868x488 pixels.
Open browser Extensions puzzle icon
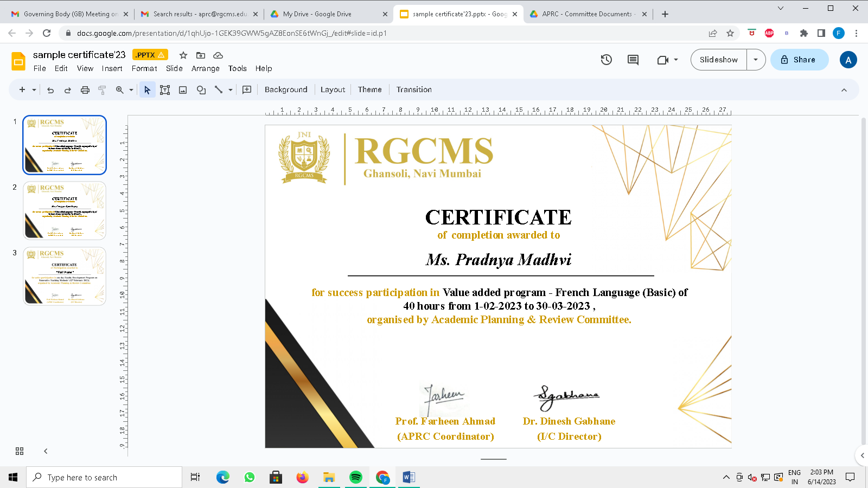[804, 33]
